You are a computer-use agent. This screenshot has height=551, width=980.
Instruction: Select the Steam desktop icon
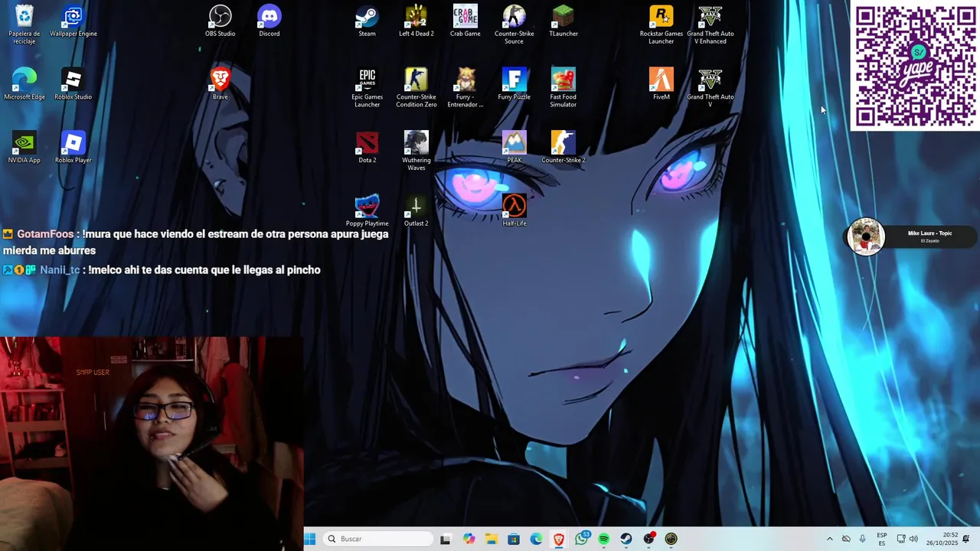click(x=367, y=21)
